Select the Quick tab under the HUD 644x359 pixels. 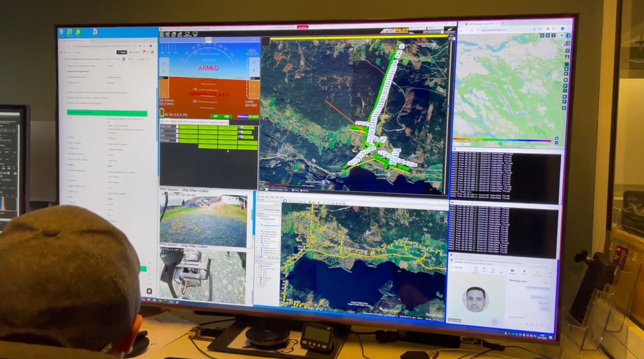(163, 122)
